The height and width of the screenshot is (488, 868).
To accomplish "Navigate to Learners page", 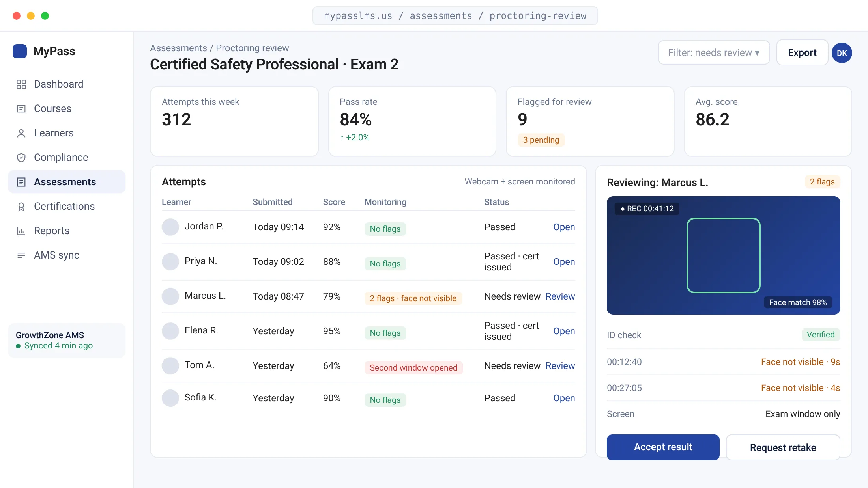I will click(67, 133).
